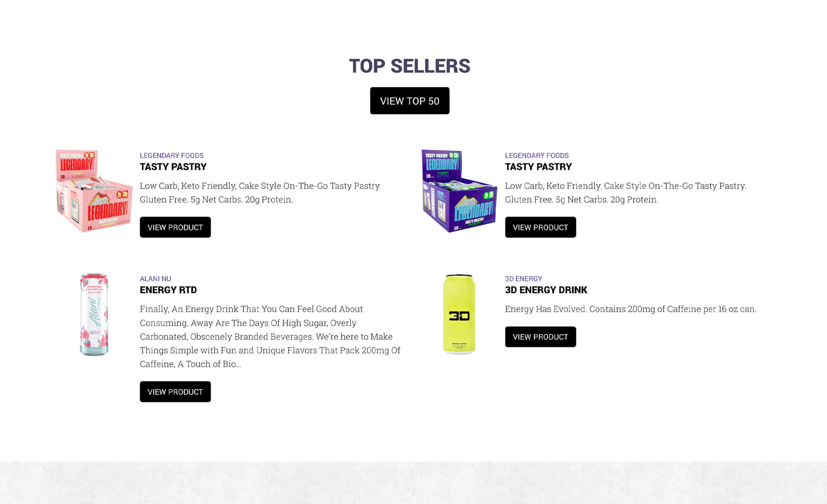Click the TOP SELLERS heading
This screenshot has width=827, height=504.
[409, 66]
